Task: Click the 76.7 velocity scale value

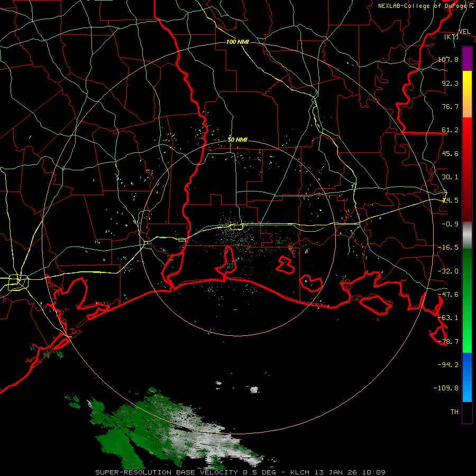Action: click(x=450, y=106)
